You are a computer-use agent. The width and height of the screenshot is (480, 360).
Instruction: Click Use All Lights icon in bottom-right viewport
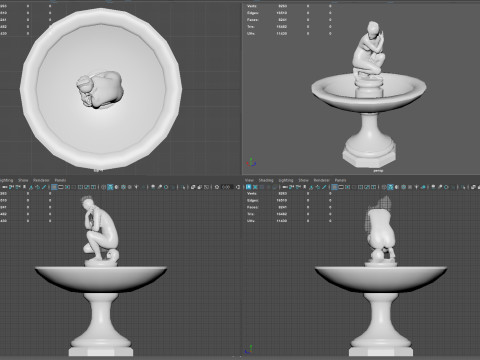pos(416,187)
